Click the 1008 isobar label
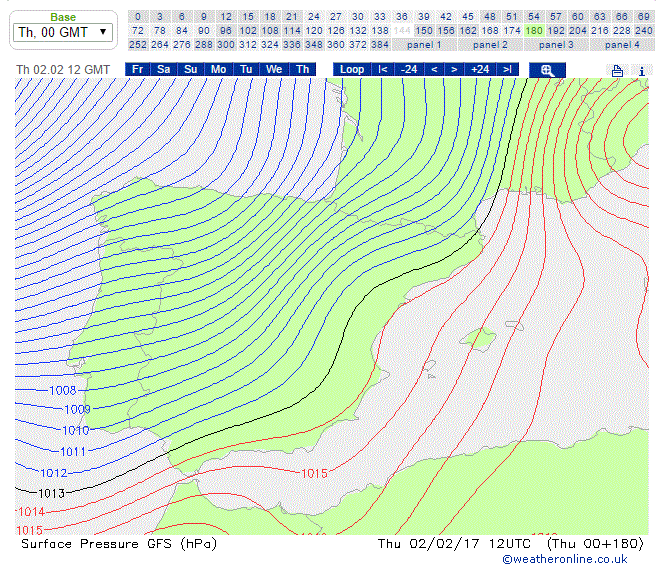This screenshot has height=577, width=667. coord(63,390)
